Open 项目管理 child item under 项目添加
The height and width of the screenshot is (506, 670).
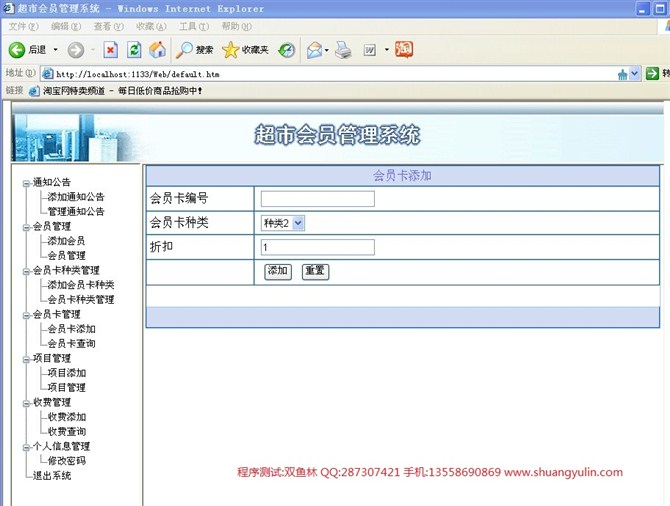67,388
